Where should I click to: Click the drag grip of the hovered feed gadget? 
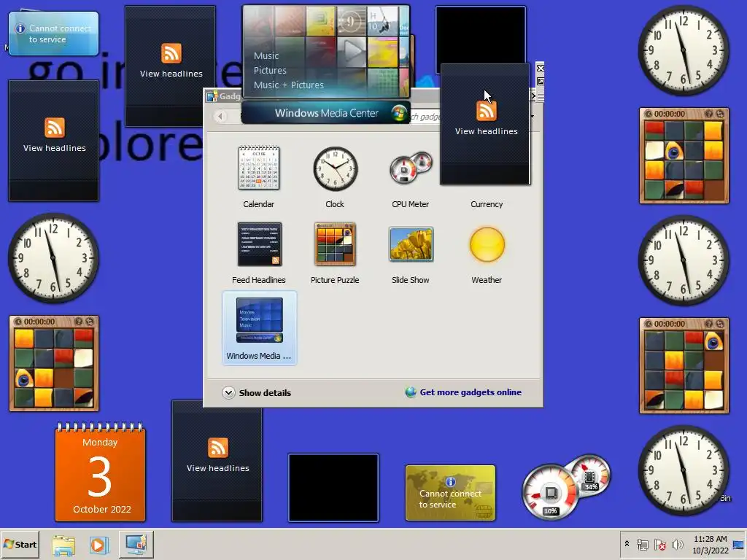pyautogui.click(x=541, y=96)
